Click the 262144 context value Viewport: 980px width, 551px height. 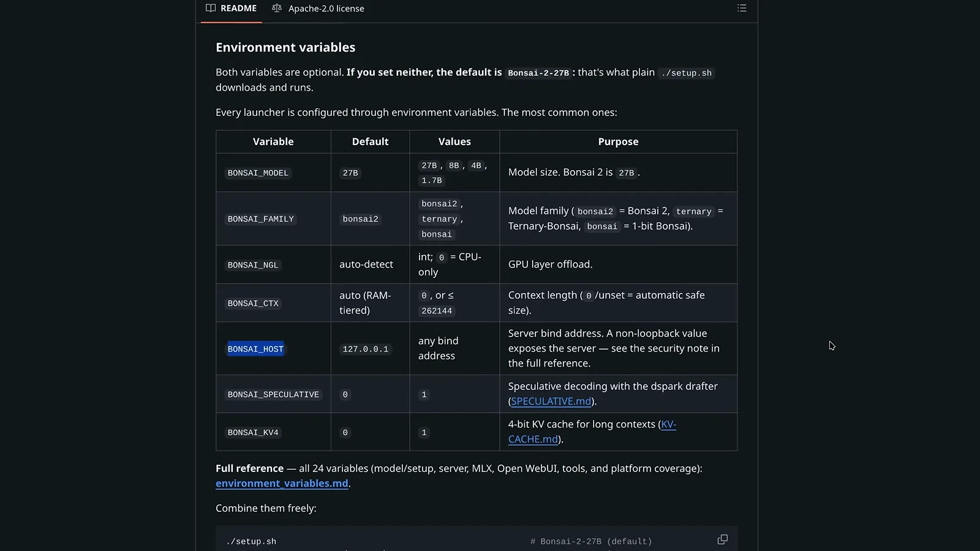point(437,311)
